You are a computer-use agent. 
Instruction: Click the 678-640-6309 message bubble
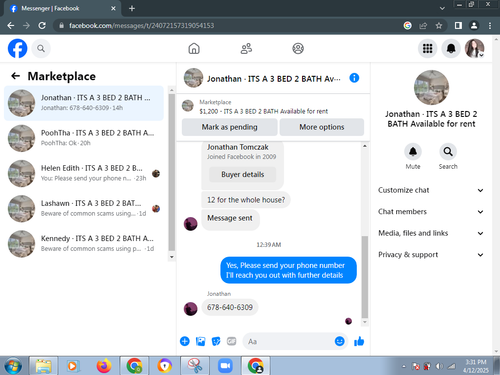[230, 307]
